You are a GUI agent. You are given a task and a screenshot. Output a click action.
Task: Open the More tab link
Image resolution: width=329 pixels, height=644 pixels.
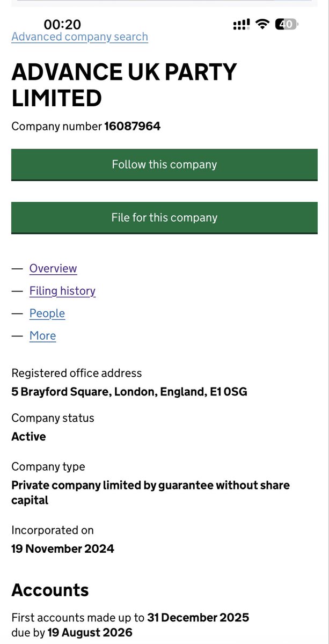coord(42,336)
